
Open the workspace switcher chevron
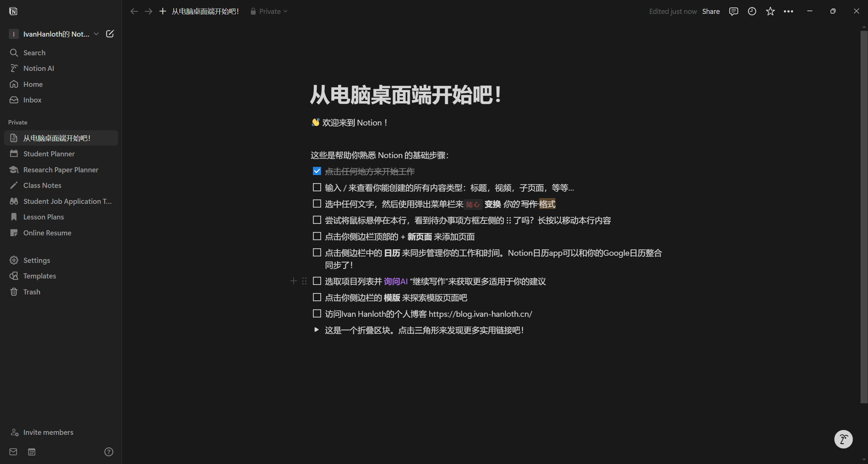pos(96,34)
